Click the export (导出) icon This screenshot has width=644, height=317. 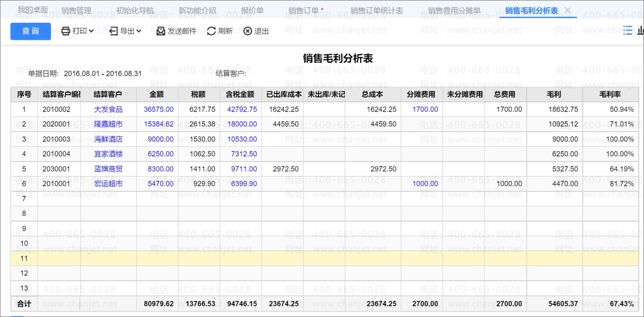click(114, 31)
